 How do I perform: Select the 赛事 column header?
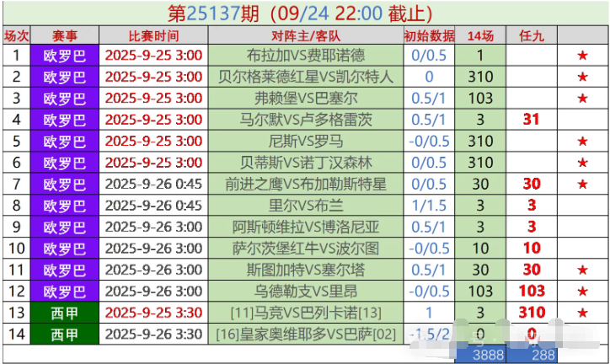[65, 35]
